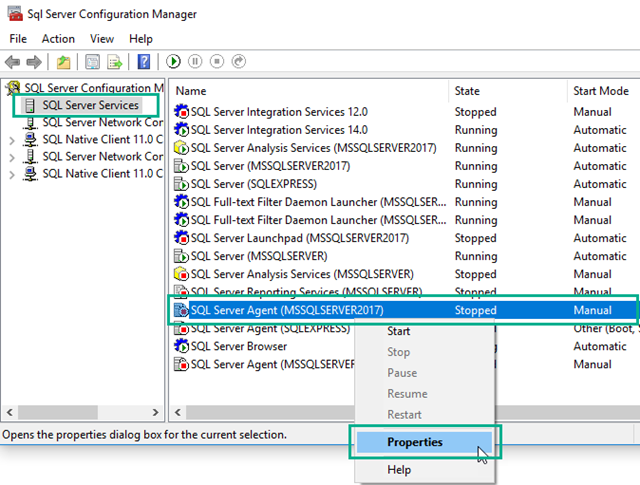Open the Action menu
Image resolution: width=640 pixels, height=485 pixels.
(x=58, y=39)
